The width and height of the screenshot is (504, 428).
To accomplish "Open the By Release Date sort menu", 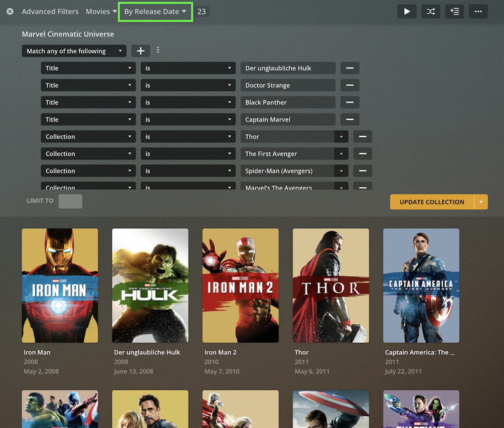I will click(155, 12).
